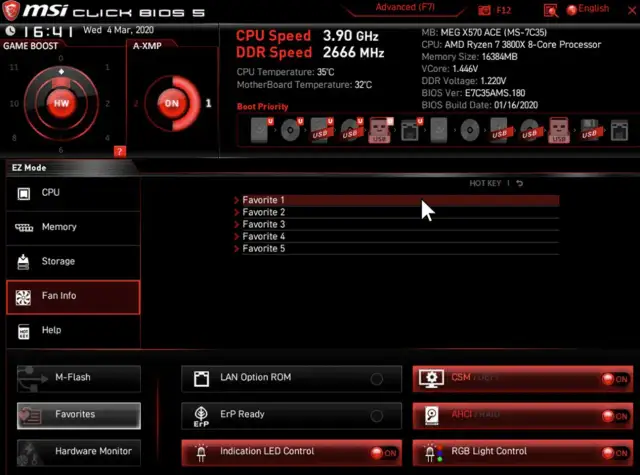Click the DDR Speed 2666 MHz readout
The height and width of the screenshot is (475, 640).
point(310,52)
